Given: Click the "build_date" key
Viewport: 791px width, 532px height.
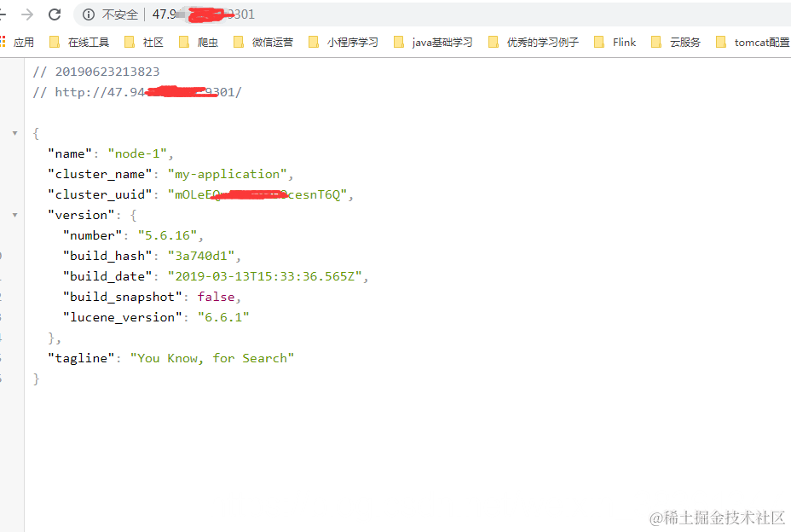Looking at the screenshot, I should pos(107,276).
